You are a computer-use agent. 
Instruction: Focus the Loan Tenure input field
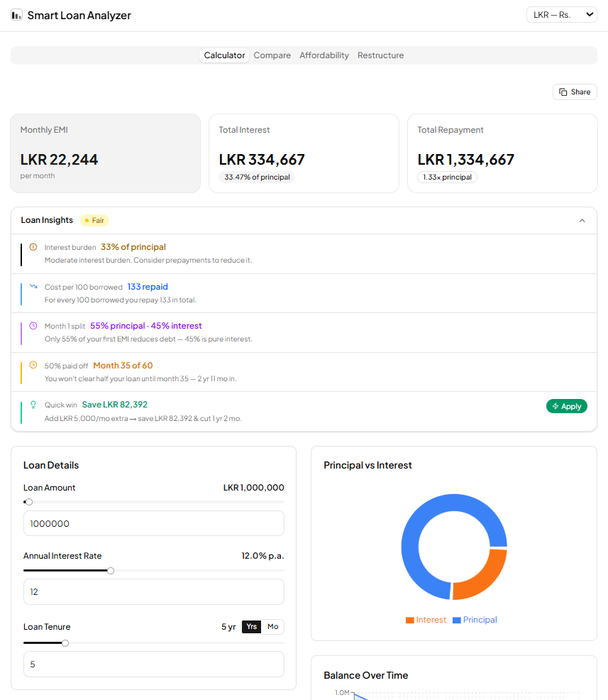pos(154,665)
